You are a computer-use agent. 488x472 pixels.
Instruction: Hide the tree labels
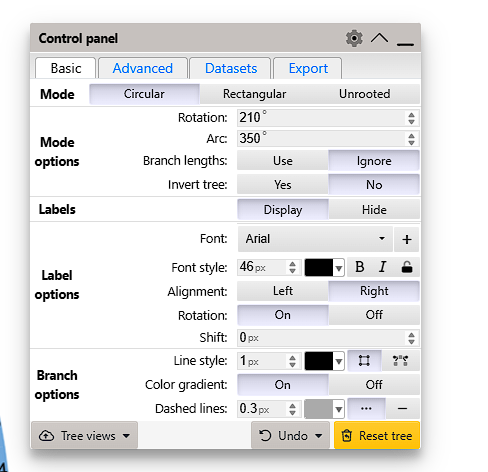coord(374,210)
